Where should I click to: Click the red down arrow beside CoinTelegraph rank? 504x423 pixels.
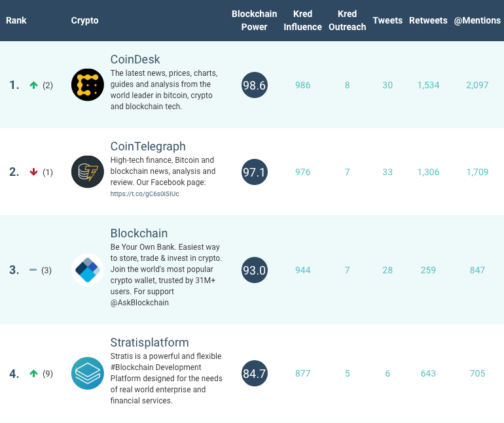pos(34,172)
